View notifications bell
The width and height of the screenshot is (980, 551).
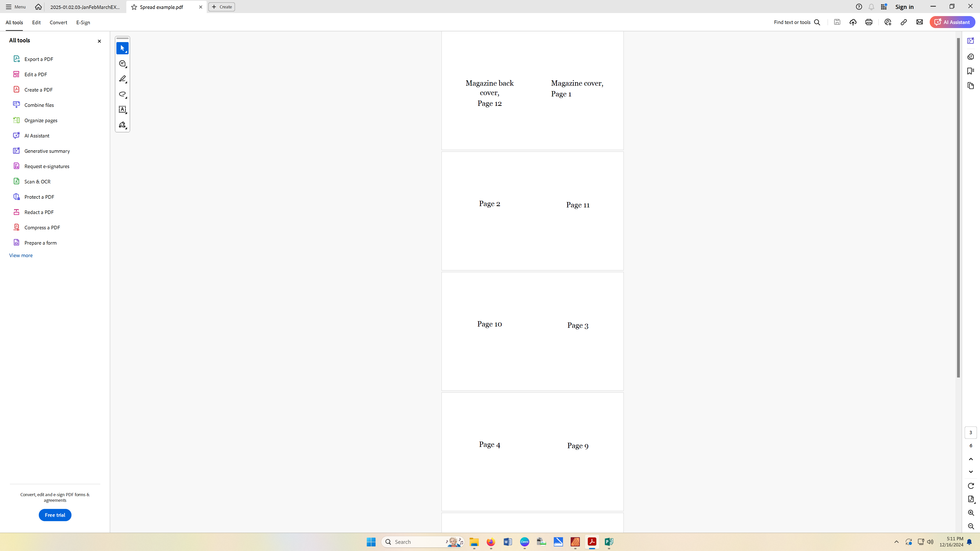871,7
